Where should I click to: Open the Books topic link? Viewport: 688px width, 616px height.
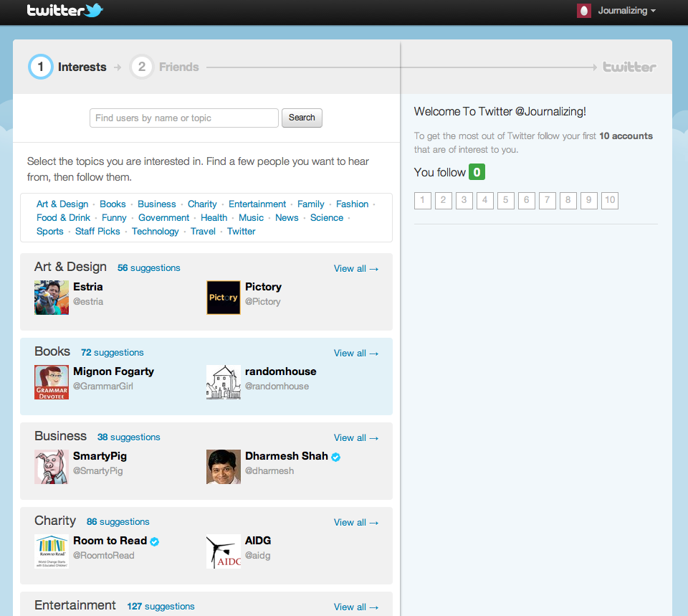113,204
